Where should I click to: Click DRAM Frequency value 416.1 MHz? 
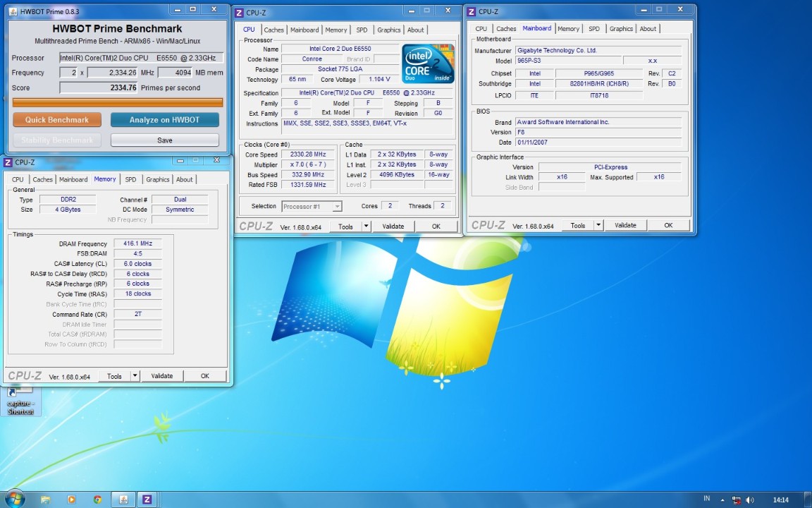(137, 243)
